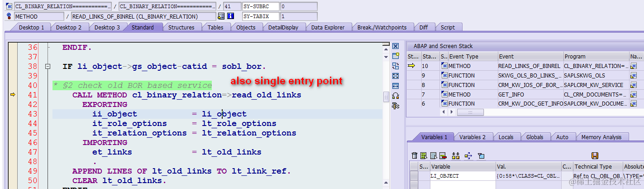
Task: Click the tool settings wrench icon
Action: (x=396, y=106)
